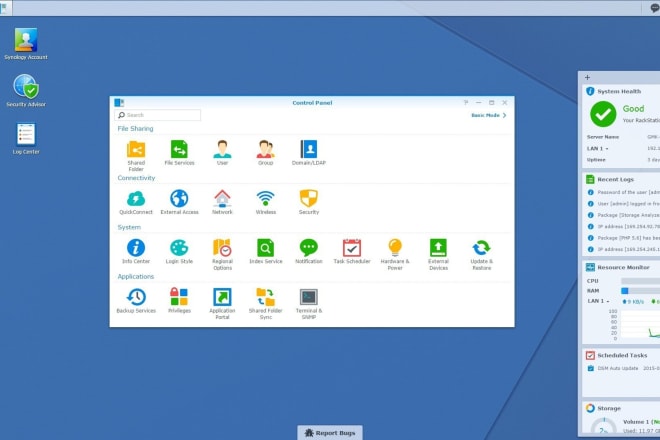
Task: Open Backup Services
Action: [x=136, y=301]
